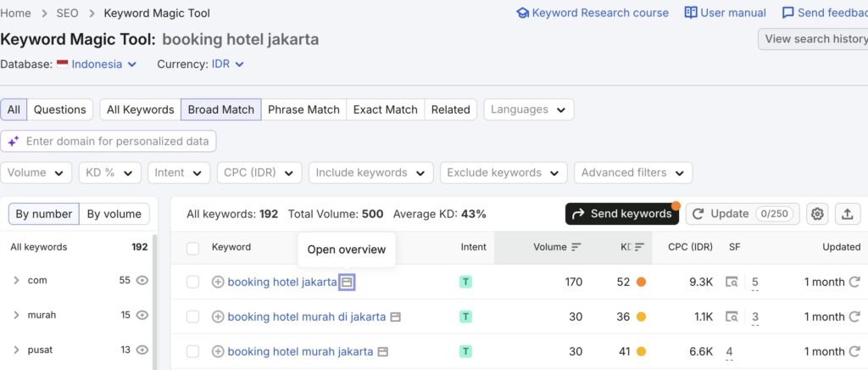Select the Exact Match tab
Image resolution: width=868 pixels, height=370 pixels.
(x=386, y=109)
